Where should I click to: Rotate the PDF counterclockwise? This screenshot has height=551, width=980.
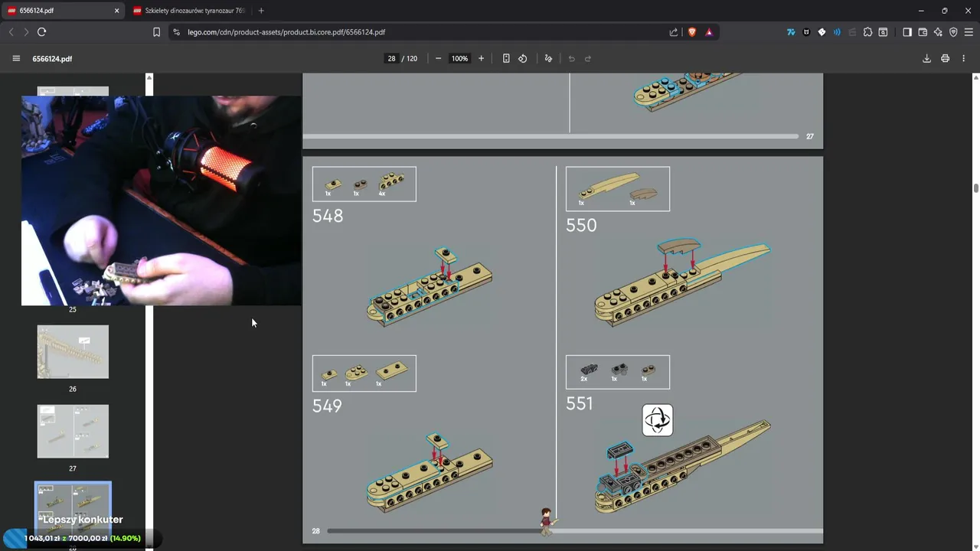click(523, 58)
